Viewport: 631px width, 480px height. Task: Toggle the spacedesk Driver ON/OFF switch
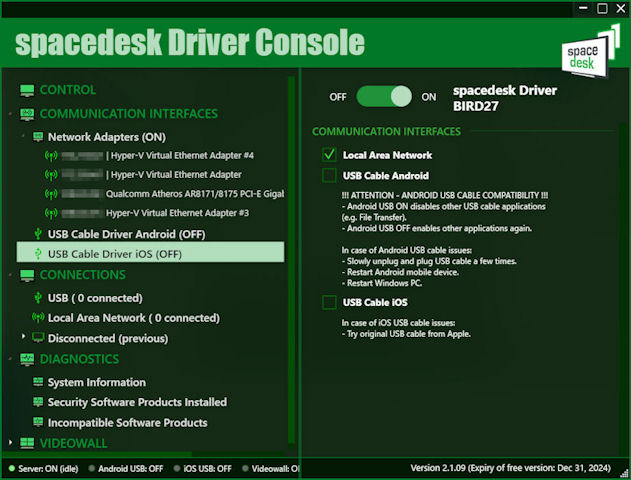coord(384,96)
